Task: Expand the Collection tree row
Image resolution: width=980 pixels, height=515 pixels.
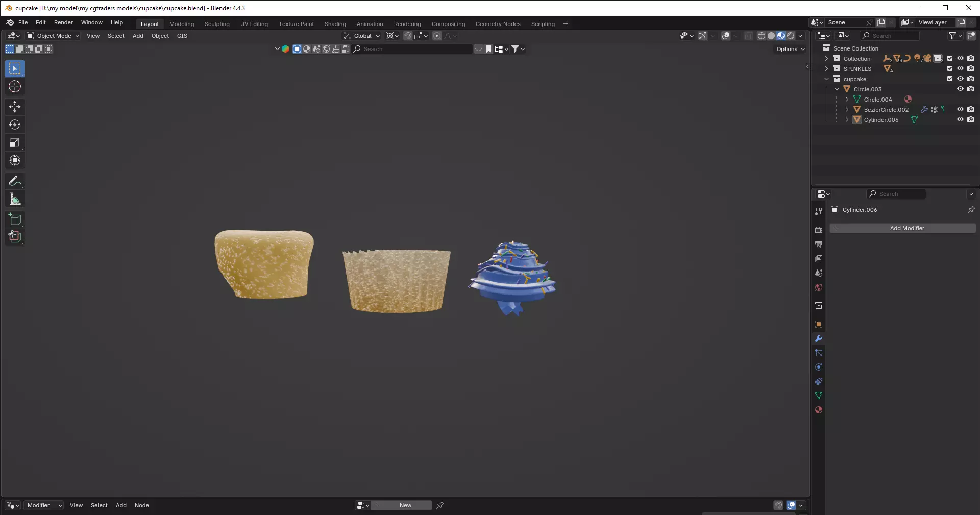Action: [826, 59]
